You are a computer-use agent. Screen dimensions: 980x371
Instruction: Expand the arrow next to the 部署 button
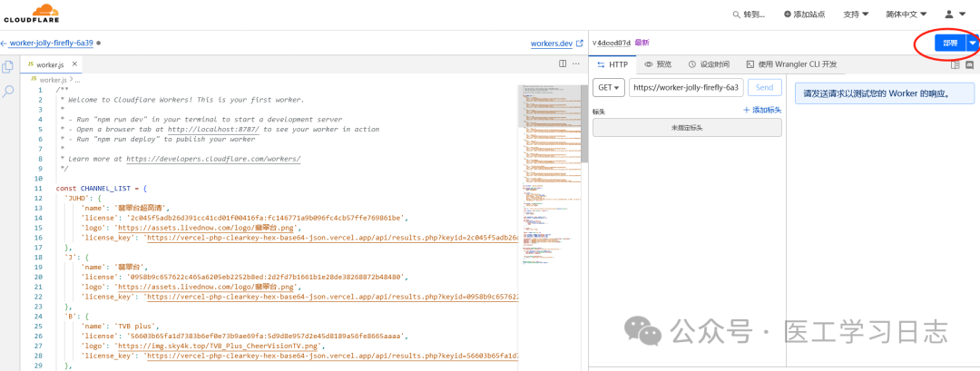pos(972,44)
